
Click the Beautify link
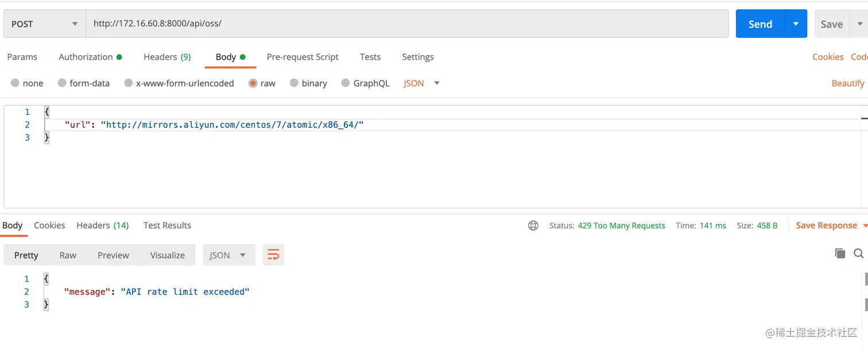click(x=848, y=83)
